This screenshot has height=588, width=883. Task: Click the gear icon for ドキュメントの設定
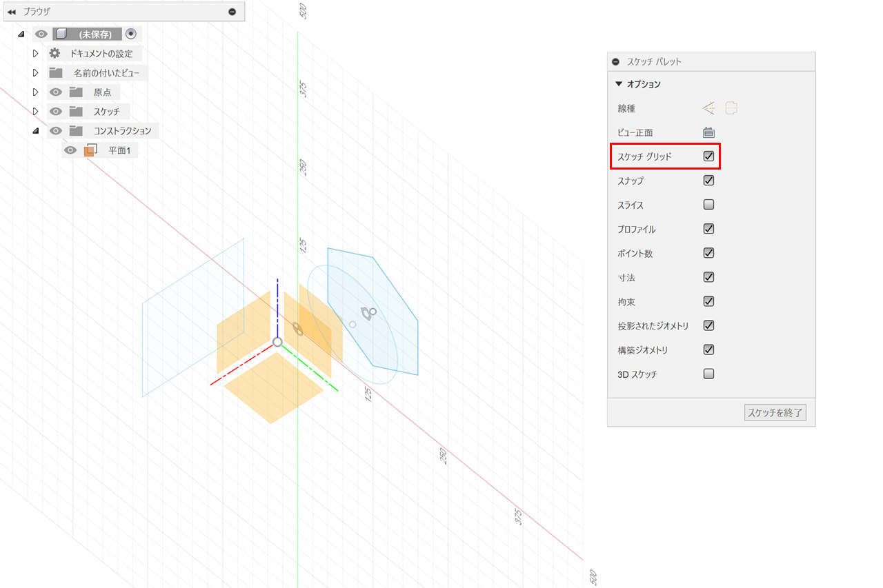click(54, 53)
